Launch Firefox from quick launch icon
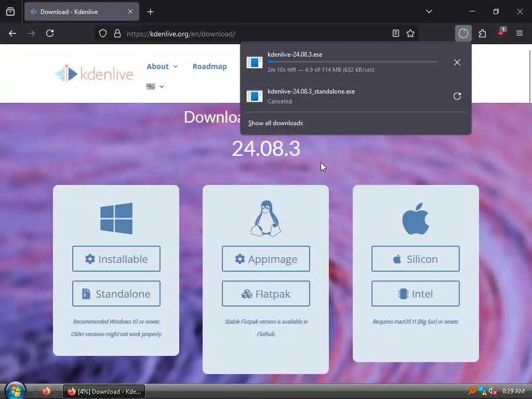 (x=46, y=391)
